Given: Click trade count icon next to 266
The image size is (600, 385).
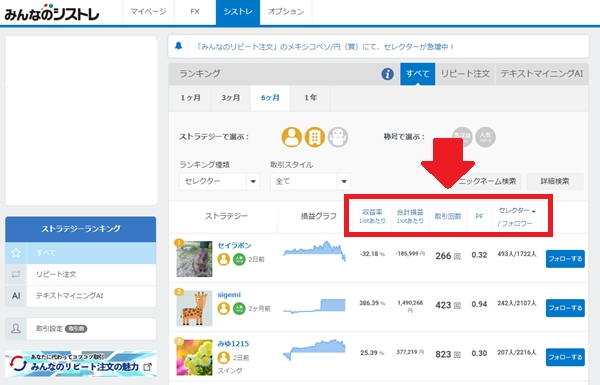Looking at the screenshot, I should click(457, 256).
